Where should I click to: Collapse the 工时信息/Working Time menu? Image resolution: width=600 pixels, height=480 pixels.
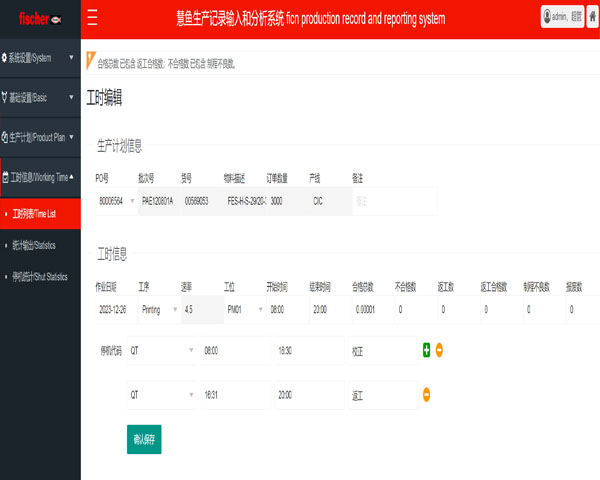[x=40, y=178]
